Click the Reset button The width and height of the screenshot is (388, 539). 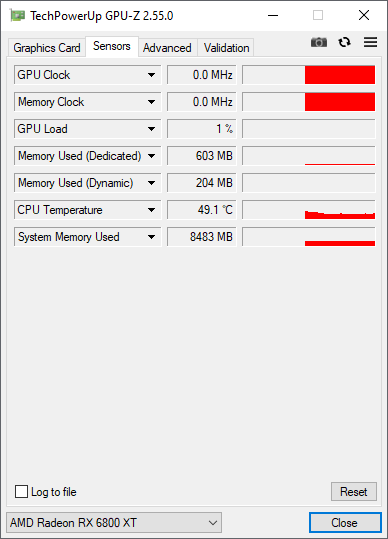(x=354, y=492)
